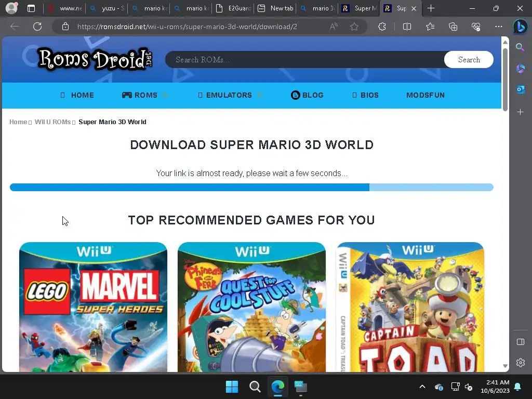This screenshot has width=532, height=399.
Task: Expand the ROMS menu dropdown
Action: 165,96
